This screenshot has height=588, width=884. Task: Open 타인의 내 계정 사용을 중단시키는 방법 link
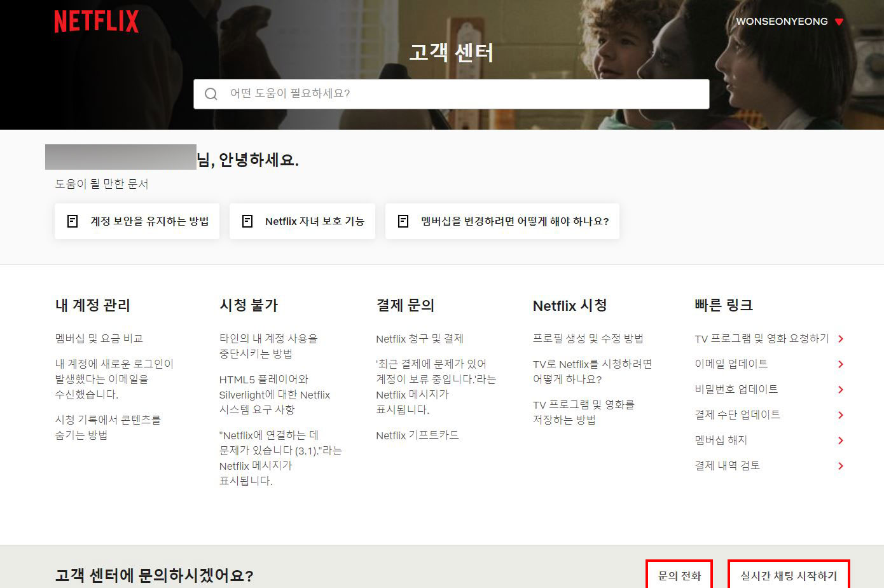268,346
